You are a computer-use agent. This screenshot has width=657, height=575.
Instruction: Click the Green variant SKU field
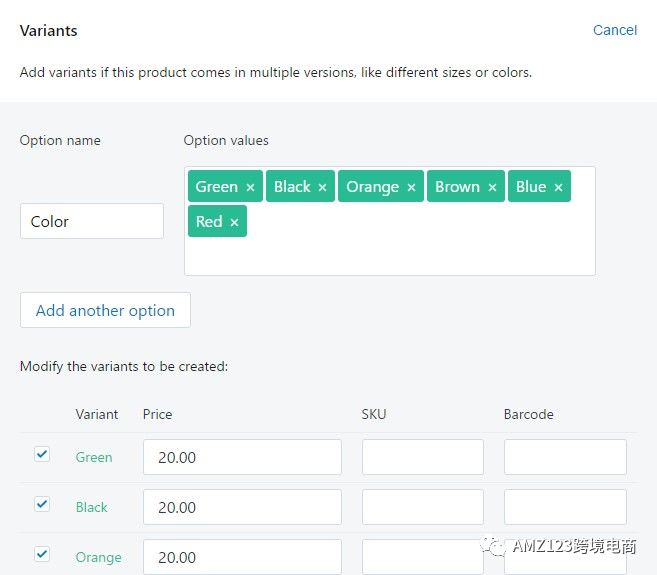pos(423,457)
